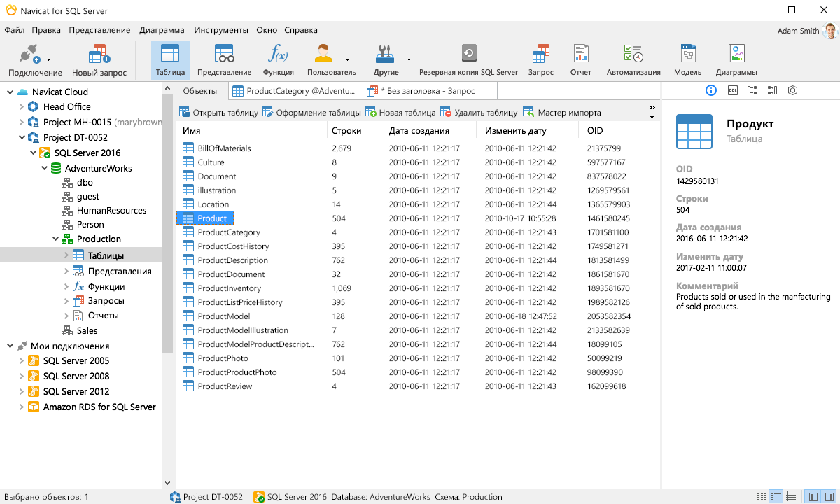Open the Другие dropdown arrow
Viewport: 840px width, 504px height.
(409, 60)
